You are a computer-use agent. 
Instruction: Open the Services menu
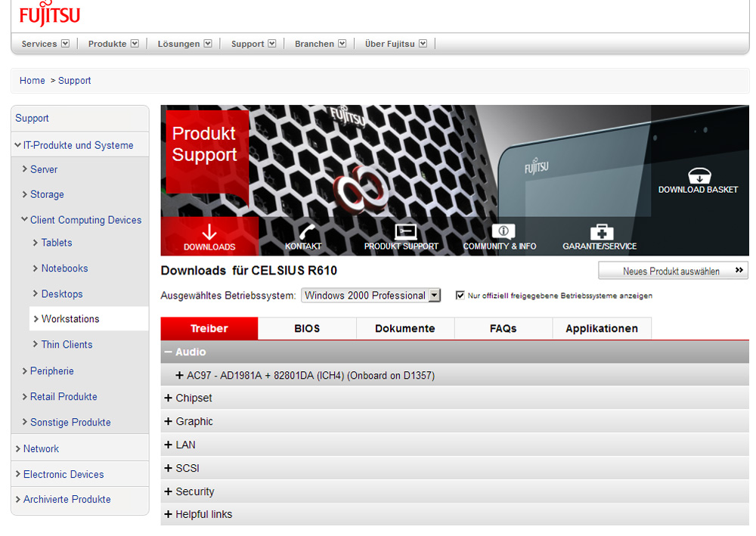tap(39, 44)
